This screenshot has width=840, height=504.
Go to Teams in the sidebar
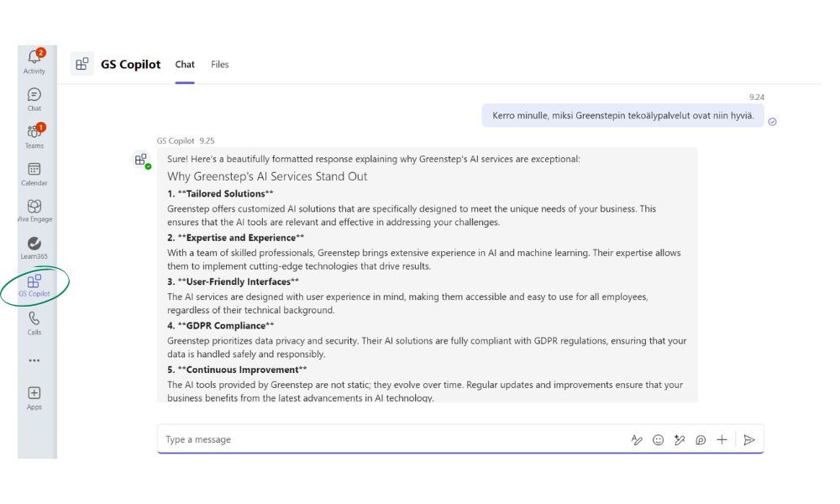[x=34, y=136]
